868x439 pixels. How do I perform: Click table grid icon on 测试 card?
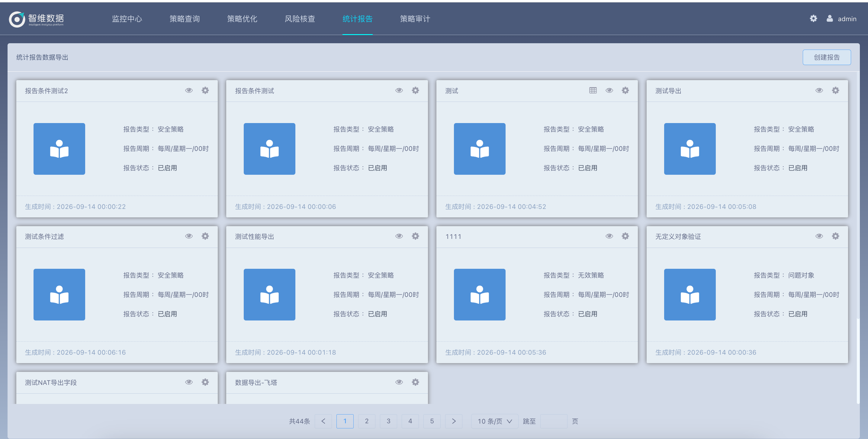pos(593,90)
